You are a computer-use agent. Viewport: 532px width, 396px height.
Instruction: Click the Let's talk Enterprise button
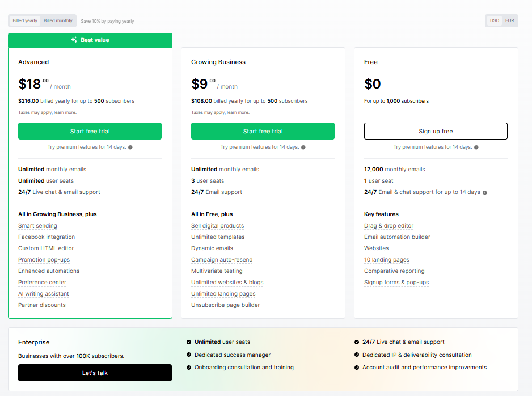tap(95, 373)
